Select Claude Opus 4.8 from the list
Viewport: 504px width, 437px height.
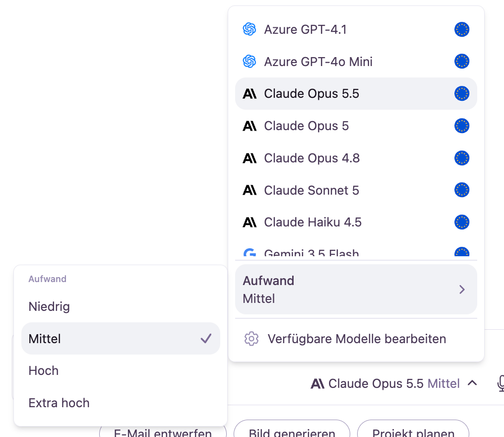[x=356, y=158]
